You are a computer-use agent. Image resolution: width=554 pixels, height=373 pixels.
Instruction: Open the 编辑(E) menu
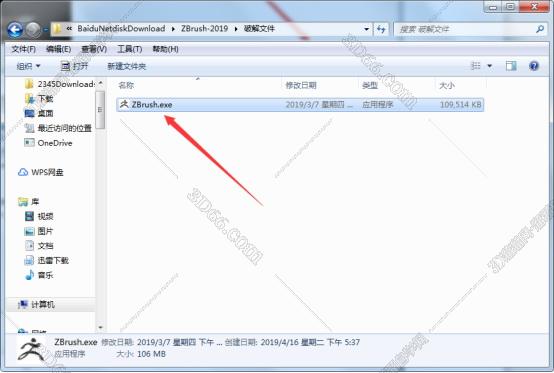coord(58,49)
